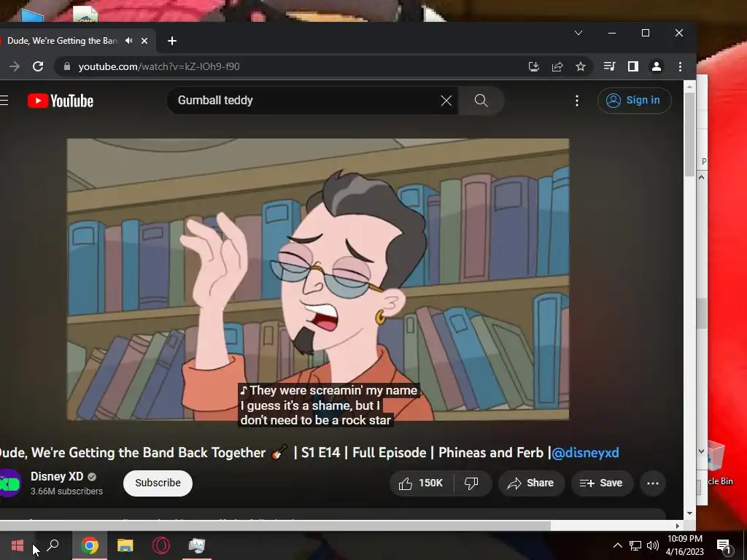Open the tab search dropdown chevron
This screenshot has width=747, height=560.
[578, 33]
